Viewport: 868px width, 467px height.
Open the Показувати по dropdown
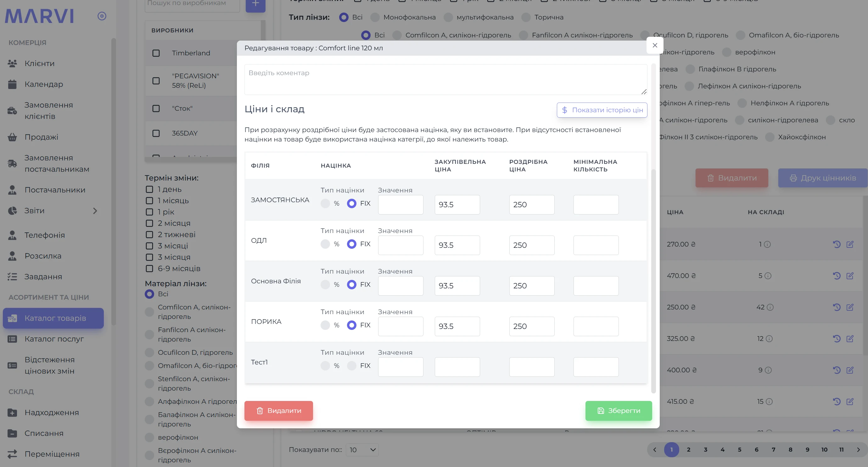[x=362, y=450]
